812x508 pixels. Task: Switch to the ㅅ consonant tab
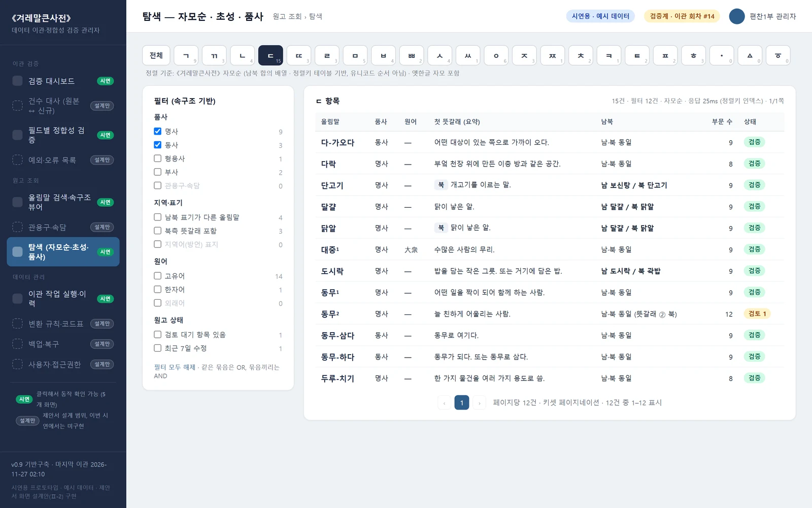pos(440,55)
